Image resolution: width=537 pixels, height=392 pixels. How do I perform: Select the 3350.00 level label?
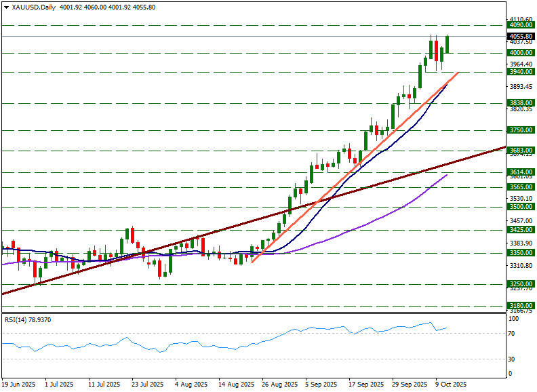(x=520, y=252)
